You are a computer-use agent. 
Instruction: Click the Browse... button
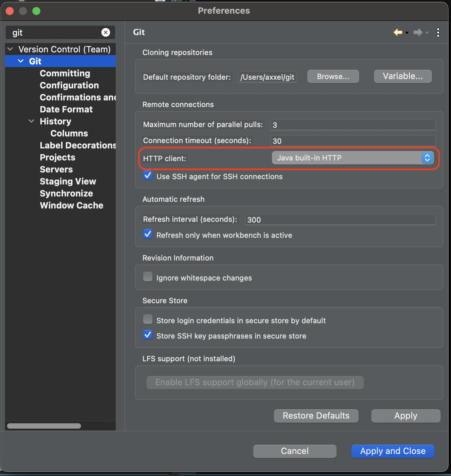333,76
